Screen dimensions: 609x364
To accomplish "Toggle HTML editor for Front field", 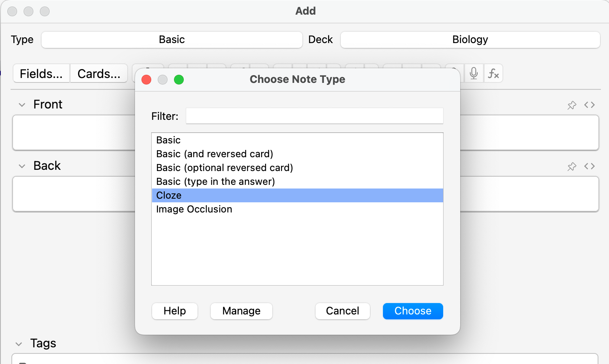I will (589, 105).
